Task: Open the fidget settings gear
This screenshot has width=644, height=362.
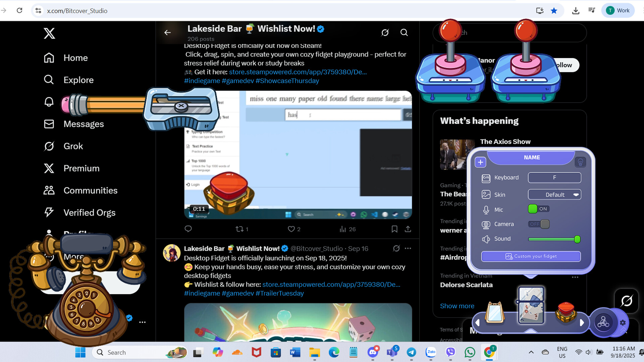Action: click(x=623, y=323)
